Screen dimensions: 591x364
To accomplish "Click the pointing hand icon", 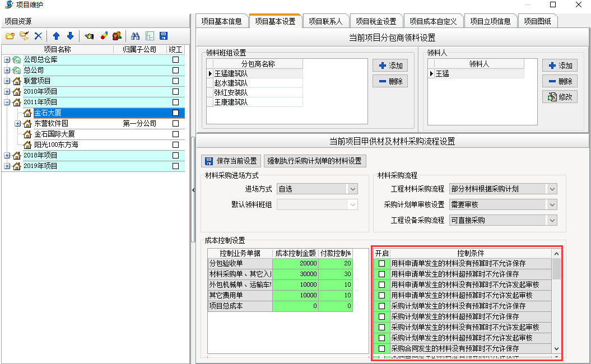I will coord(89,36).
